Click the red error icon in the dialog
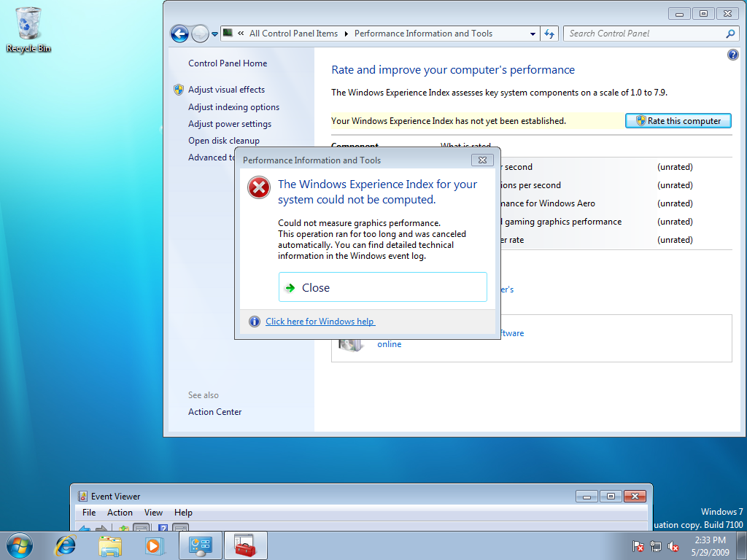747x560 pixels. pyautogui.click(x=259, y=187)
